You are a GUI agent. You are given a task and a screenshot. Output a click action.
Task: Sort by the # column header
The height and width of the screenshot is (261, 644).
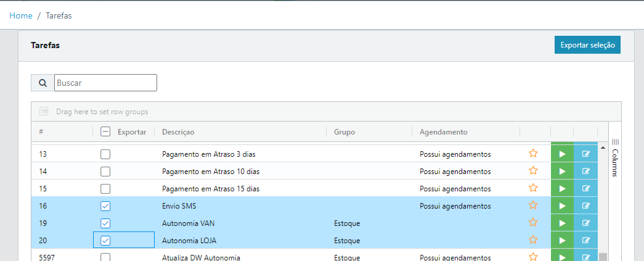click(41, 132)
